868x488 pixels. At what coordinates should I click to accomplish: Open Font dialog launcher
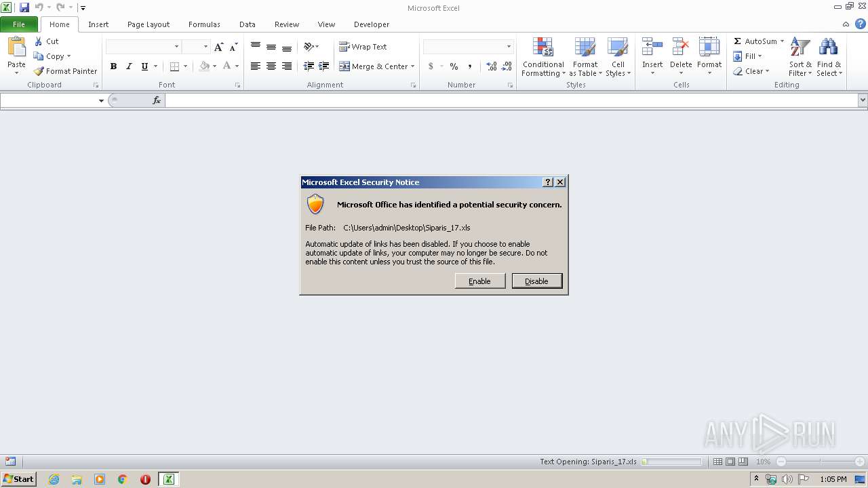click(237, 85)
